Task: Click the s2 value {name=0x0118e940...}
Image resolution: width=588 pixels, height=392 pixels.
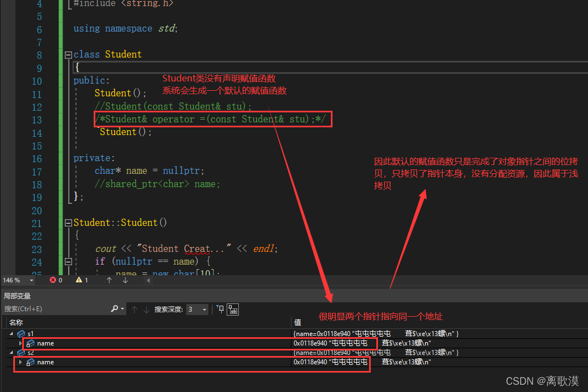Action: [x=376, y=352]
